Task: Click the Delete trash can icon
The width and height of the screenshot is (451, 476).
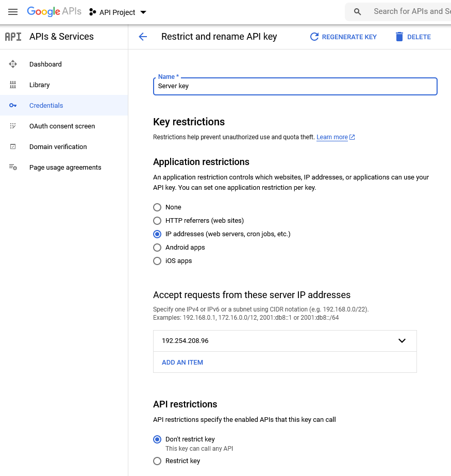Action: click(399, 37)
